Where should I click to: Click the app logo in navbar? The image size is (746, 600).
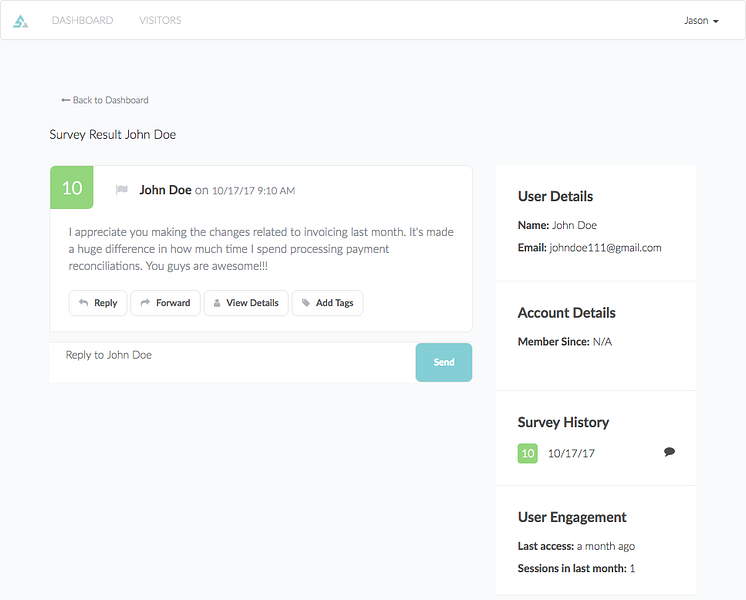coord(20,21)
